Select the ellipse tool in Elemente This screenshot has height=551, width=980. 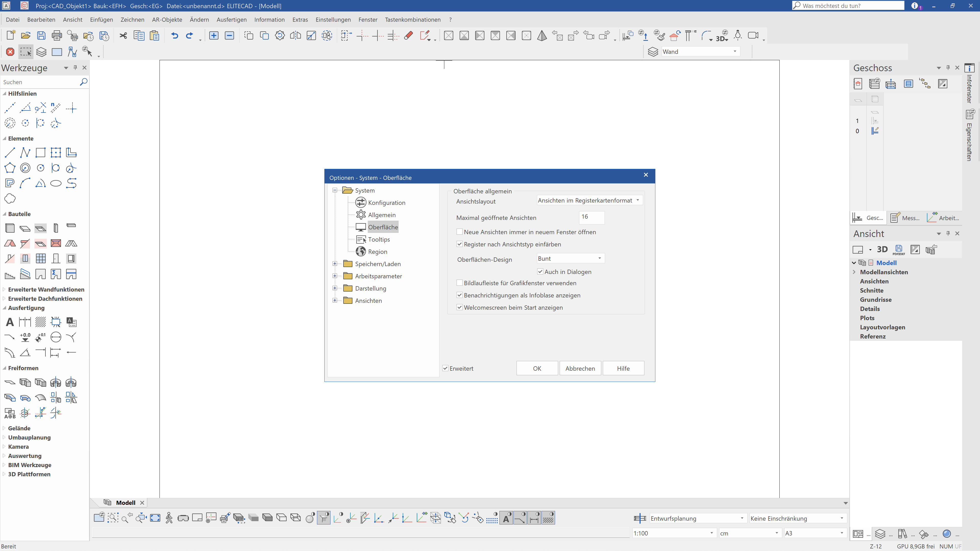pos(56,183)
